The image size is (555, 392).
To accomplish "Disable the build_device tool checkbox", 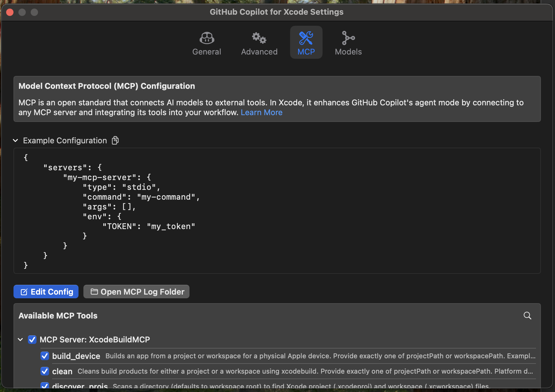I will coord(45,356).
